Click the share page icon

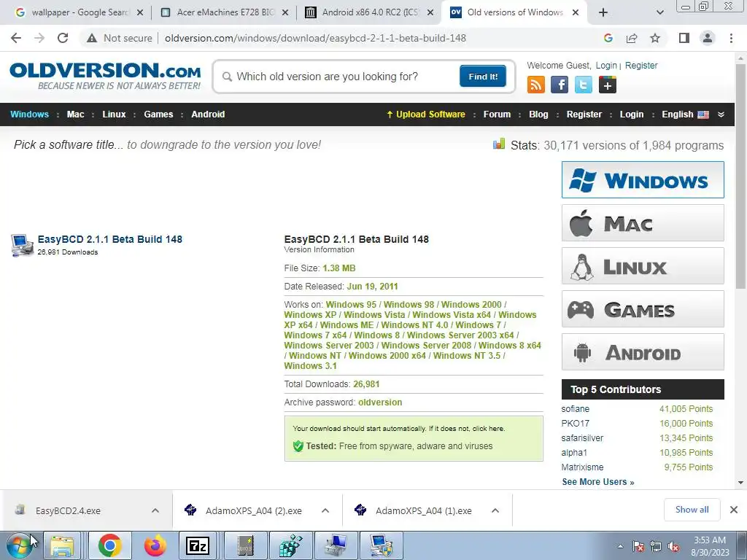632,38
